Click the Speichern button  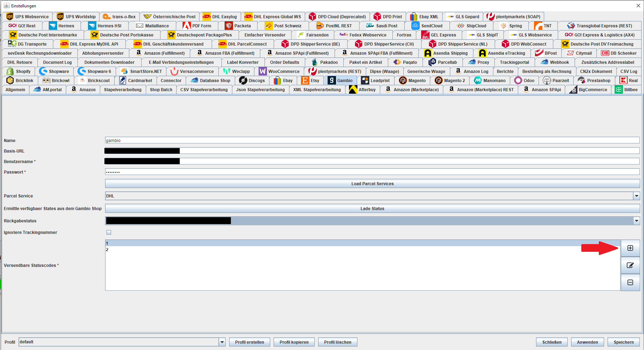623,342
